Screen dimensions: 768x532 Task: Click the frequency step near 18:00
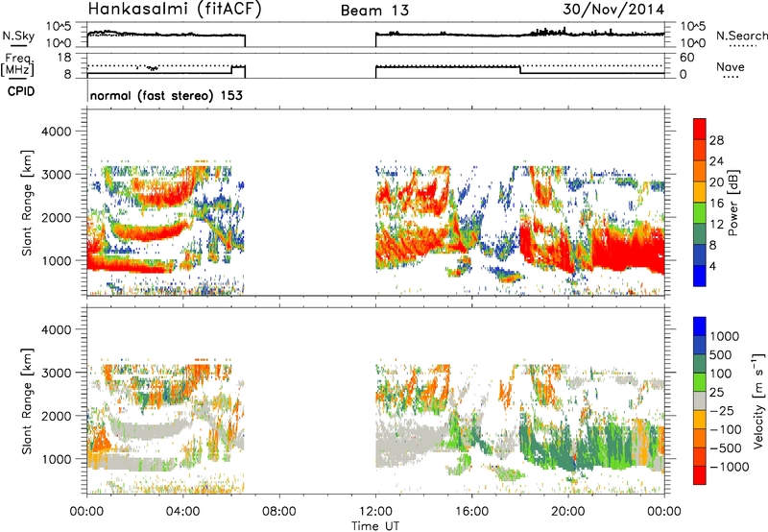(519, 69)
